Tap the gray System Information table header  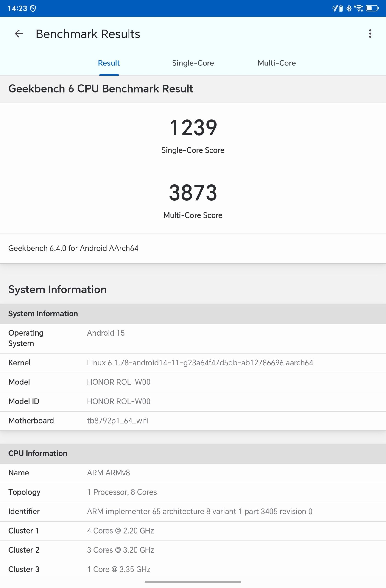pos(193,314)
